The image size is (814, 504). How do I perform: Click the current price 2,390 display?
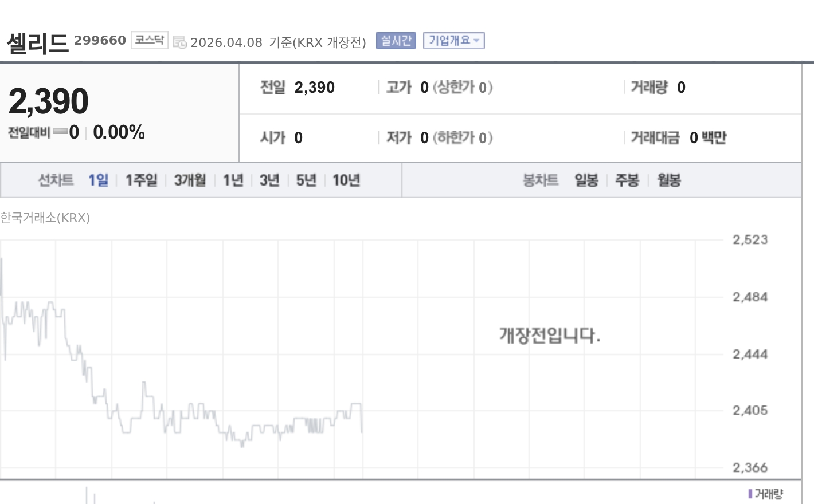49,101
